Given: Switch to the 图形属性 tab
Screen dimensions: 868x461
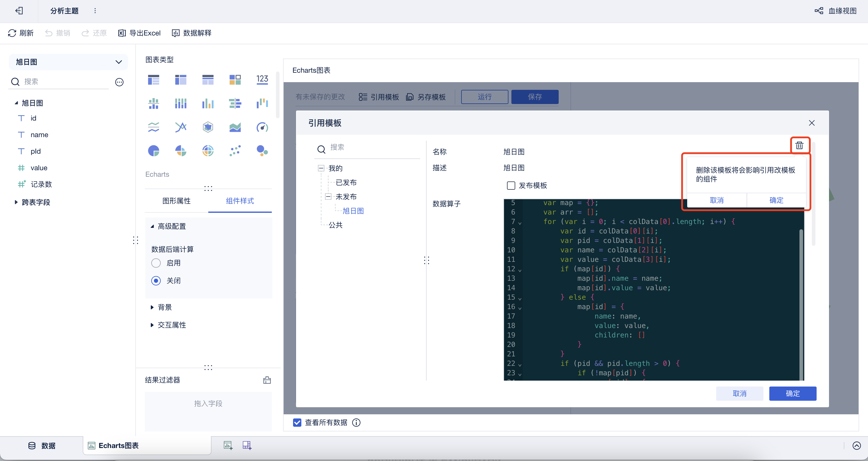Looking at the screenshot, I should coord(176,201).
